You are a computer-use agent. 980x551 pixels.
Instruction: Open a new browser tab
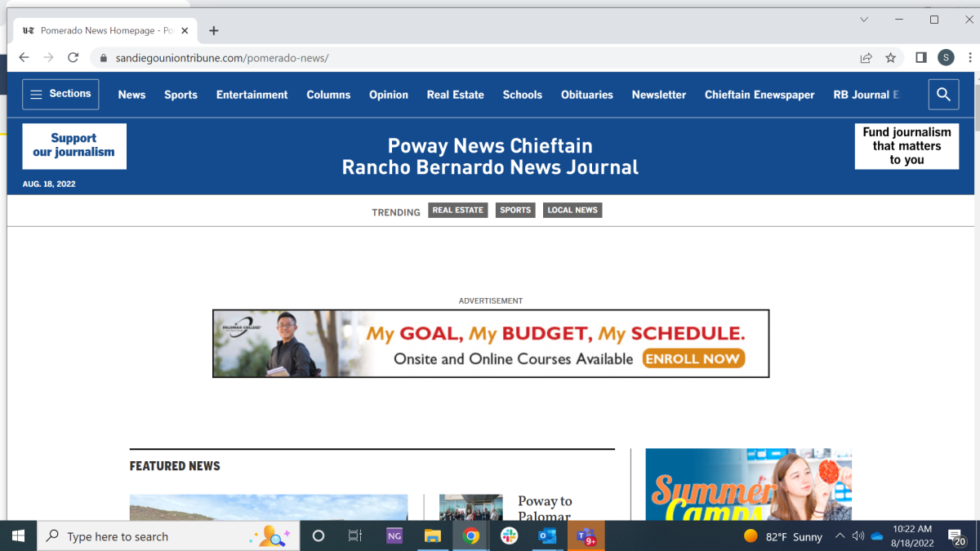214,30
